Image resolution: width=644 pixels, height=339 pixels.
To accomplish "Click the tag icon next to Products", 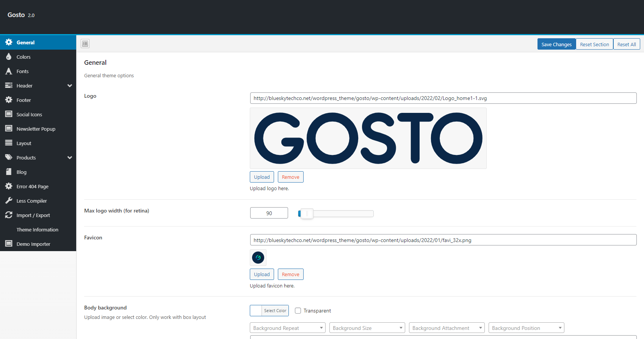I will click(x=9, y=158).
